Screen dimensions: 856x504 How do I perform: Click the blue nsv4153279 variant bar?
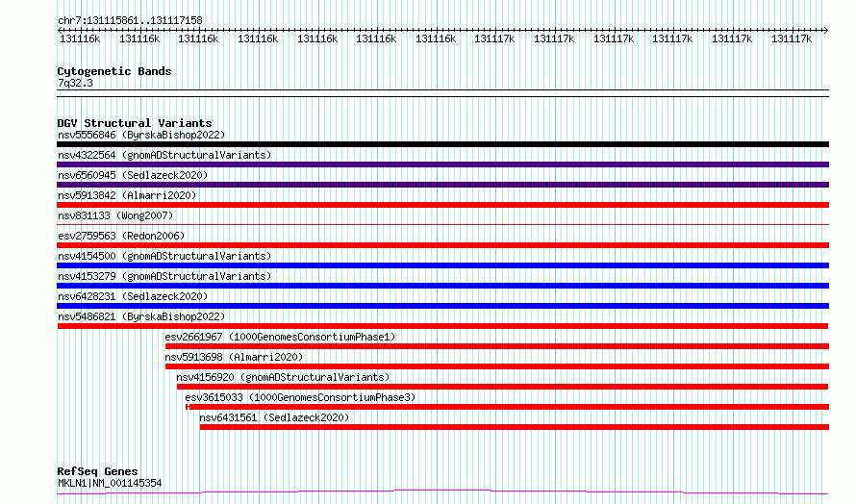(x=442, y=286)
